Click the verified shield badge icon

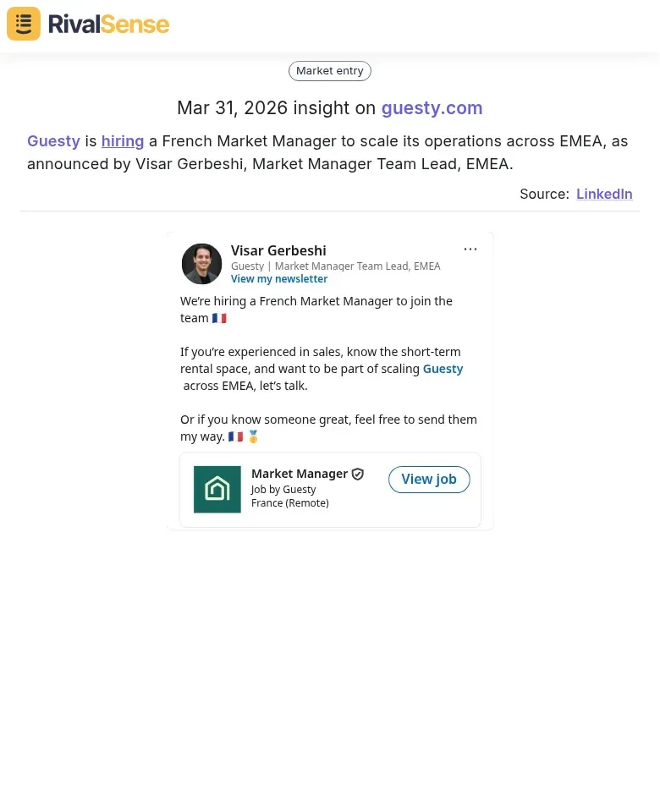point(358,475)
